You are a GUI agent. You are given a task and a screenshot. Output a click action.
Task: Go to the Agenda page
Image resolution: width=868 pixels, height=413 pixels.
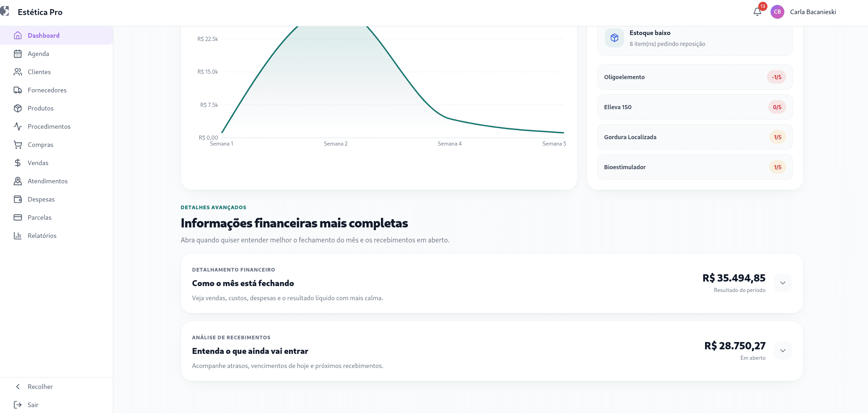click(56, 54)
